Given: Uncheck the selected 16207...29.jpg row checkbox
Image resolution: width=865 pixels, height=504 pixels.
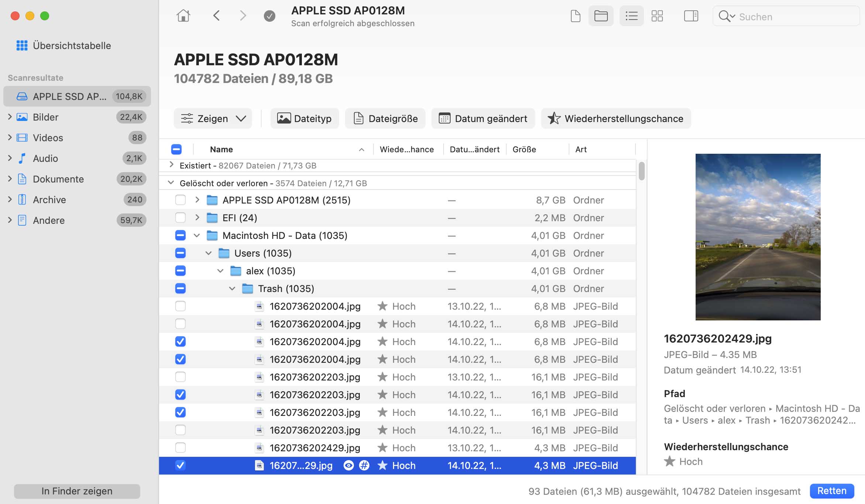Looking at the screenshot, I should click(180, 465).
